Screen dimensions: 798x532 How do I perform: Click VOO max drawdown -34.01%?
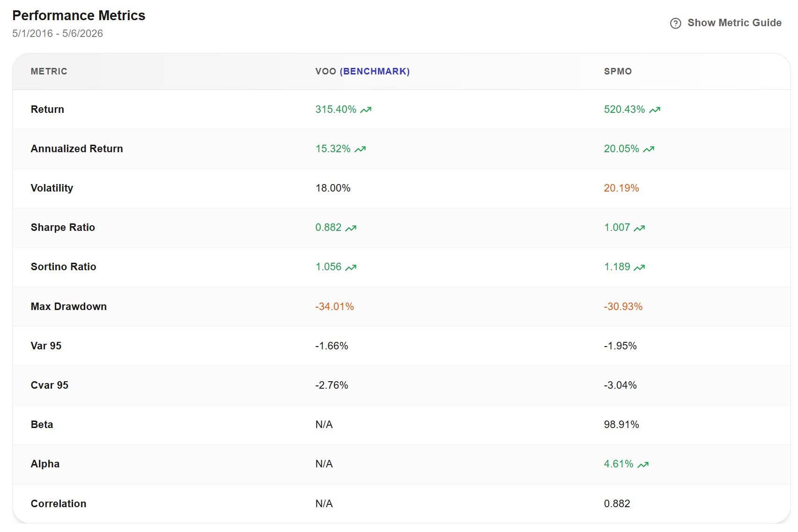click(334, 306)
